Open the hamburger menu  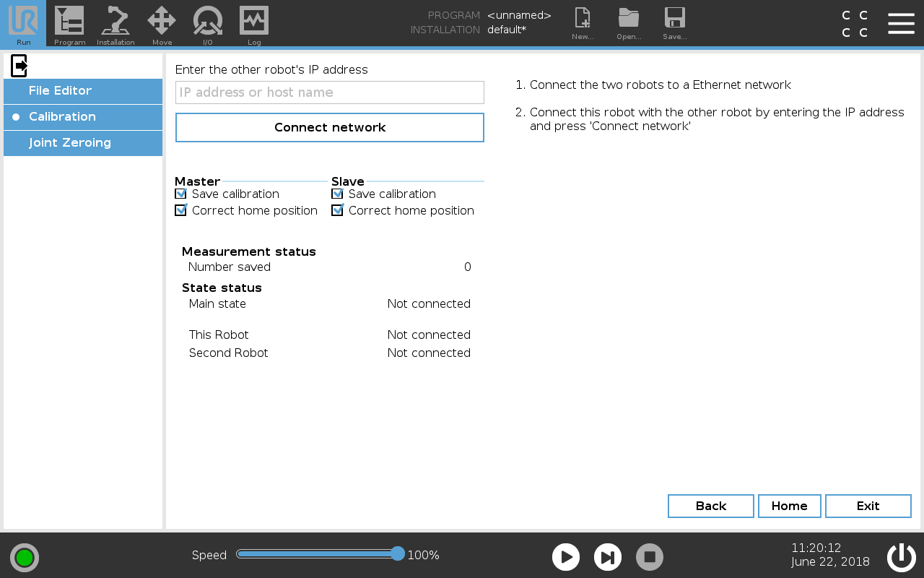pyautogui.click(x=901, y=23)
